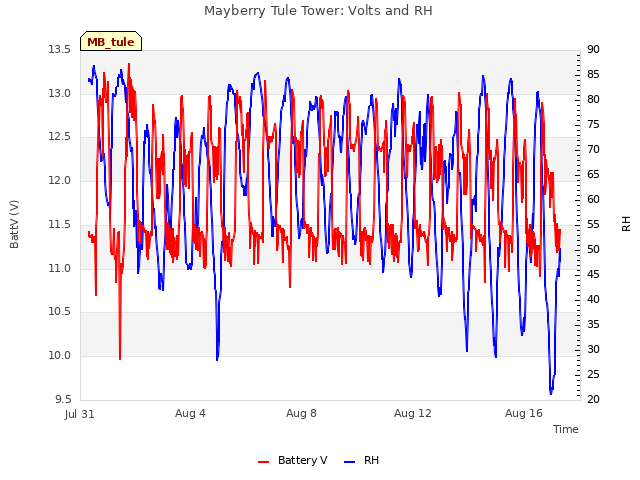This screenshot has width=640, height=480.
Task: Click the Aug 16 date tick label
Action: pos(524,413)
